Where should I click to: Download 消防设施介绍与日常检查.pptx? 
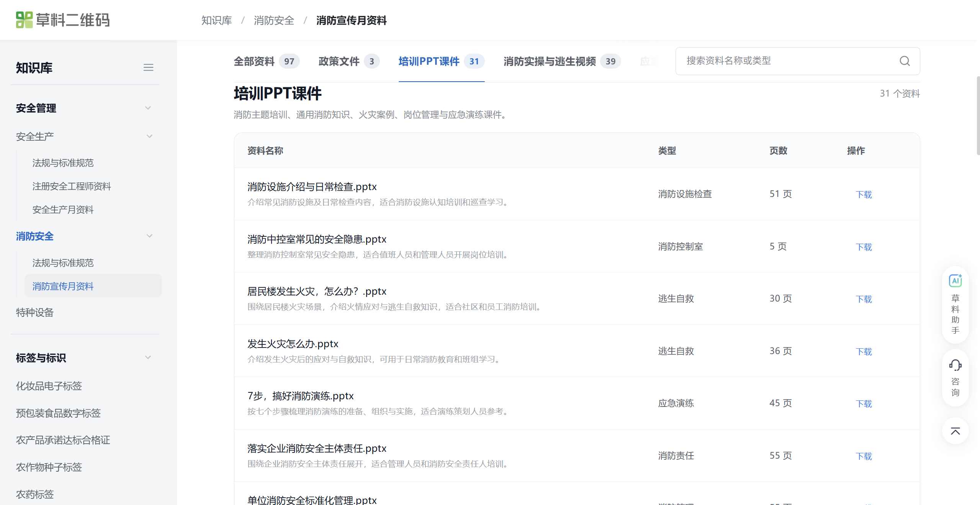[x=864, y=195]
